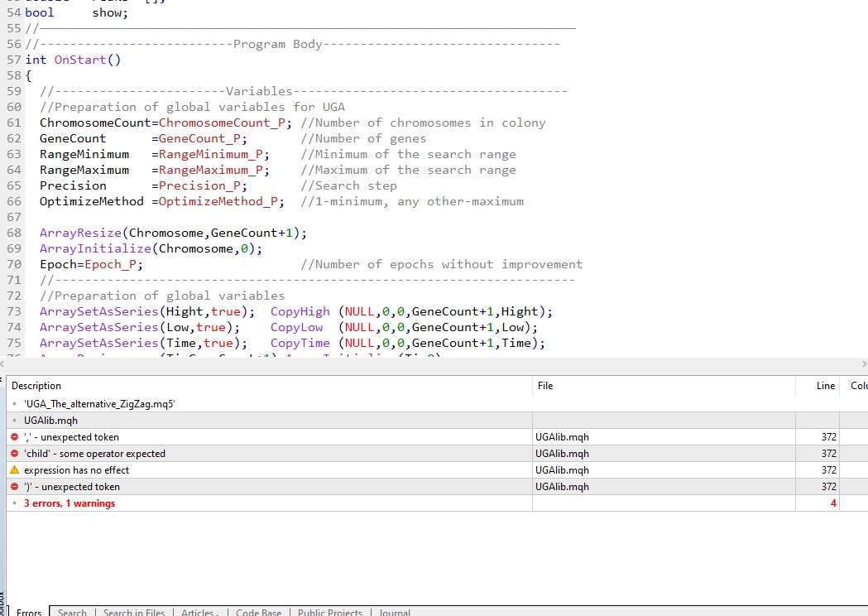Select the expression has no effect warning
Screen dimensions: 868x616
point(438,470)
